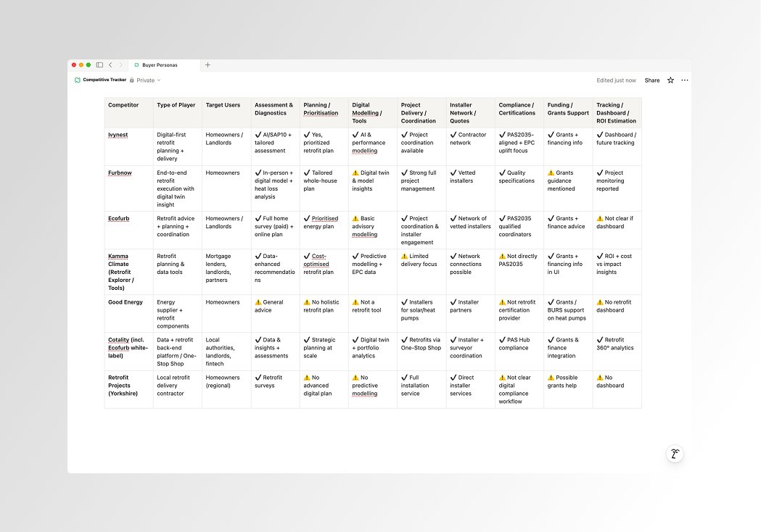Click the forward navigation arrow icon
This screenshot has width=761, height=532.
click(x=120, y=65)
